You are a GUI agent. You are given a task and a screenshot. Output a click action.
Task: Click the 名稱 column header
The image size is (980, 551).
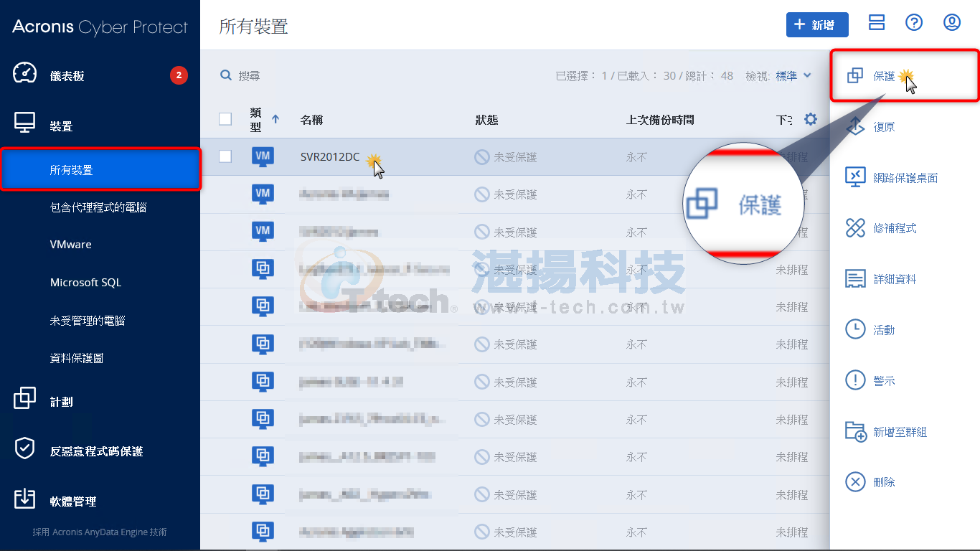(x=311, y=120)
